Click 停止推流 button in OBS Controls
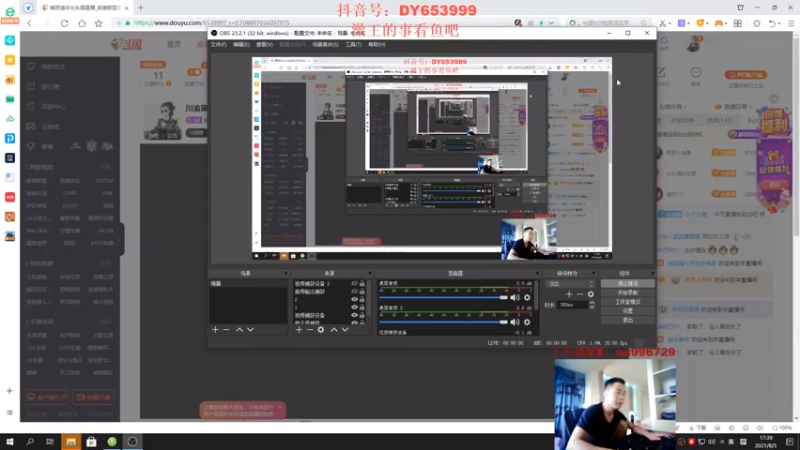This screenshot has height=450, width=800. [628, 284]
